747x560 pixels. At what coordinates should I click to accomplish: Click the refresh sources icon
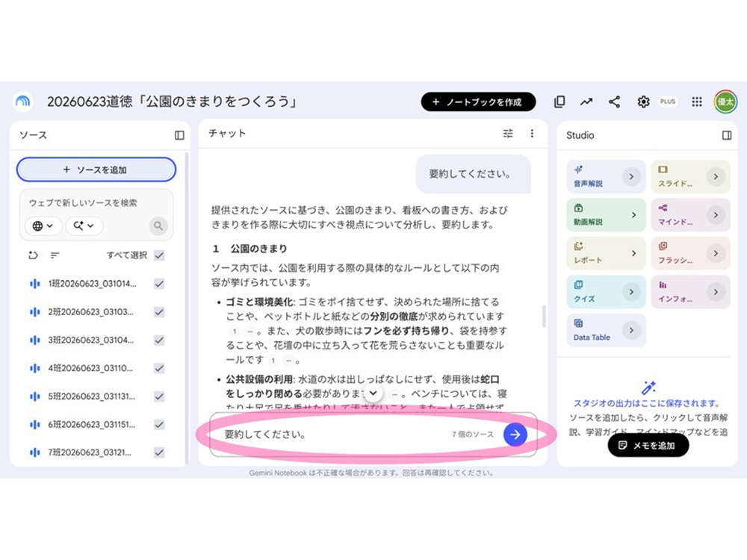pos(33,255)
